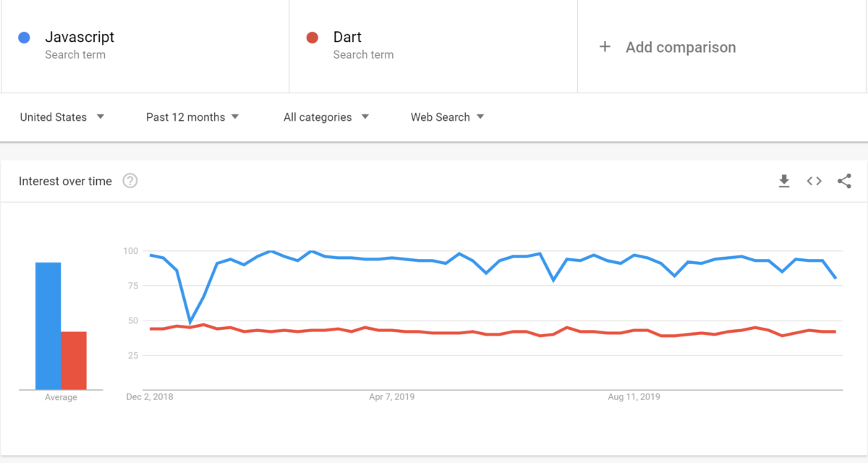
Task: Click Add comparison to add a new term
Action: click(680, 47)
